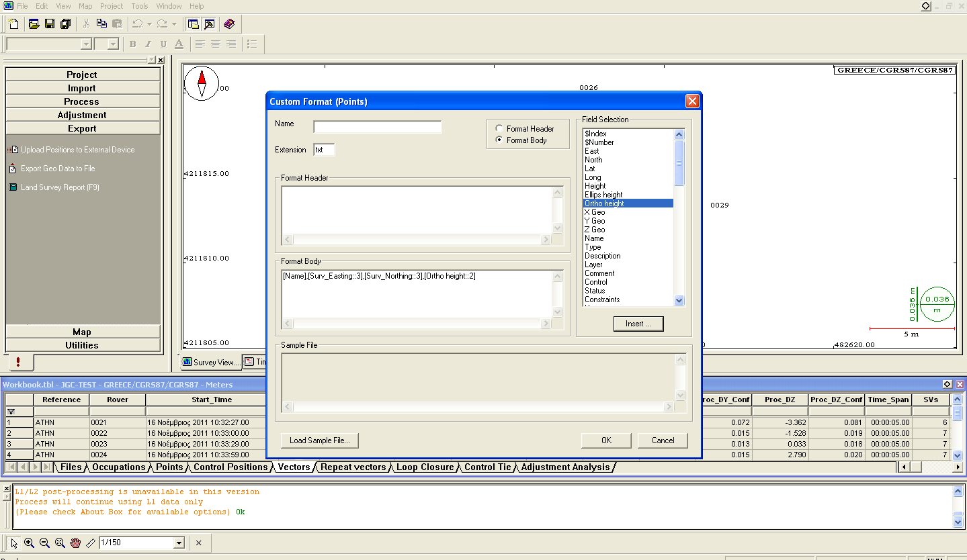
Task: Open the Redo history dropdown arrow
Action: click(174, 24)
